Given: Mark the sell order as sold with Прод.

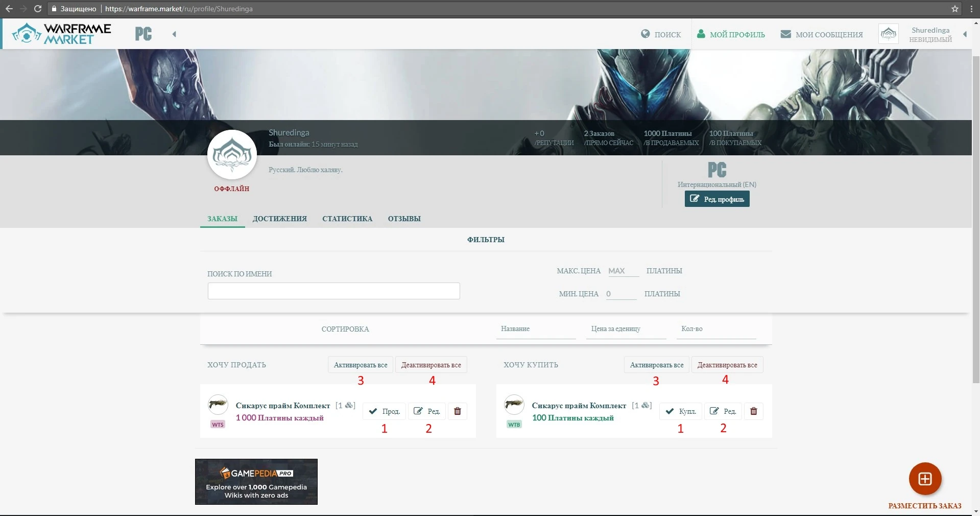Looking at the screenshot, I should tap(384, 411).
